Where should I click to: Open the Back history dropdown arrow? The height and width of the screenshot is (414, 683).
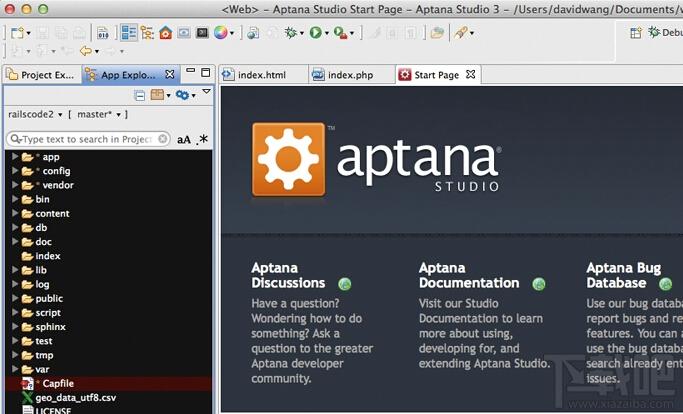pos(97,51)
